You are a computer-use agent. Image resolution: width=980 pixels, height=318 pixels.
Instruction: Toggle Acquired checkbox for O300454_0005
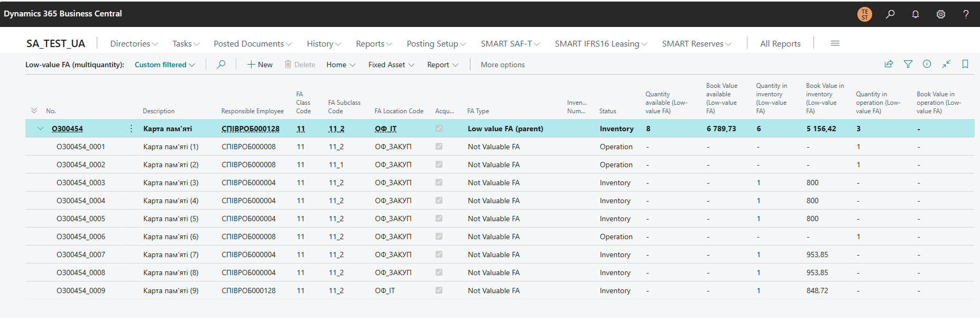click(x=439, y=219)
